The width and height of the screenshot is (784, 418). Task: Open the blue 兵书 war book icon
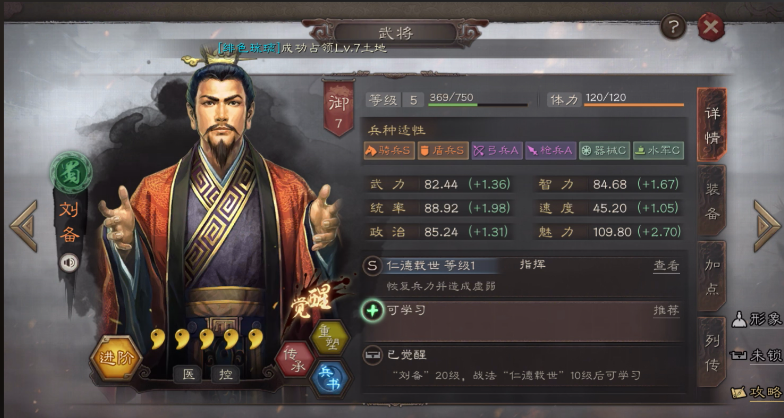coord(329,378)
